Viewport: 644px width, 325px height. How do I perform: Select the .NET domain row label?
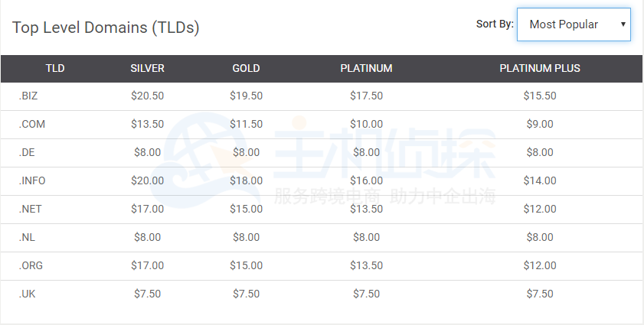click(x=30, y=209)
